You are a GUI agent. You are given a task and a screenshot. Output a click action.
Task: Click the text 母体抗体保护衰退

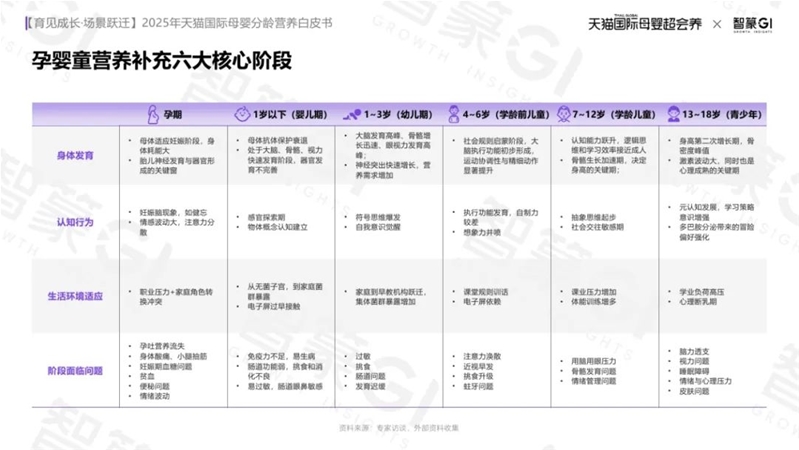click(278, 140)
